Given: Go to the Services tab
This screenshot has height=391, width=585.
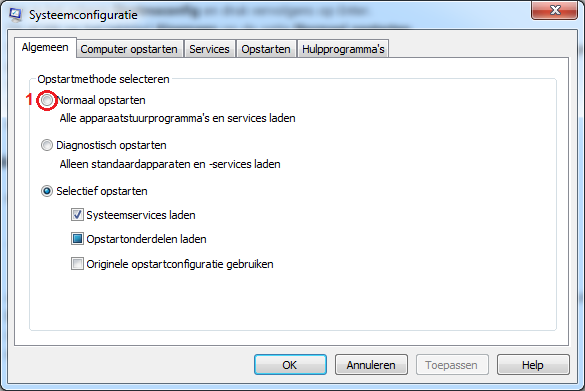Looking at the screenshot, I should coord(209,49).
